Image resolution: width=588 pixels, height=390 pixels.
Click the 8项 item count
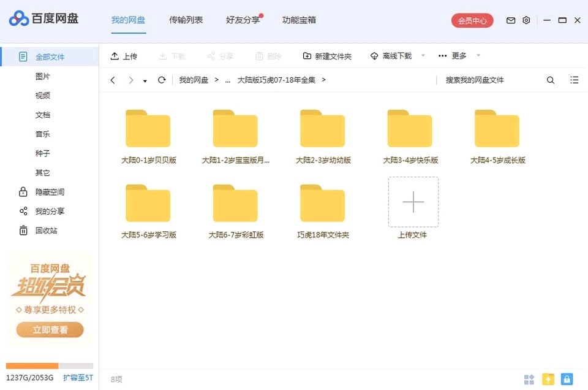pos(116,379)
